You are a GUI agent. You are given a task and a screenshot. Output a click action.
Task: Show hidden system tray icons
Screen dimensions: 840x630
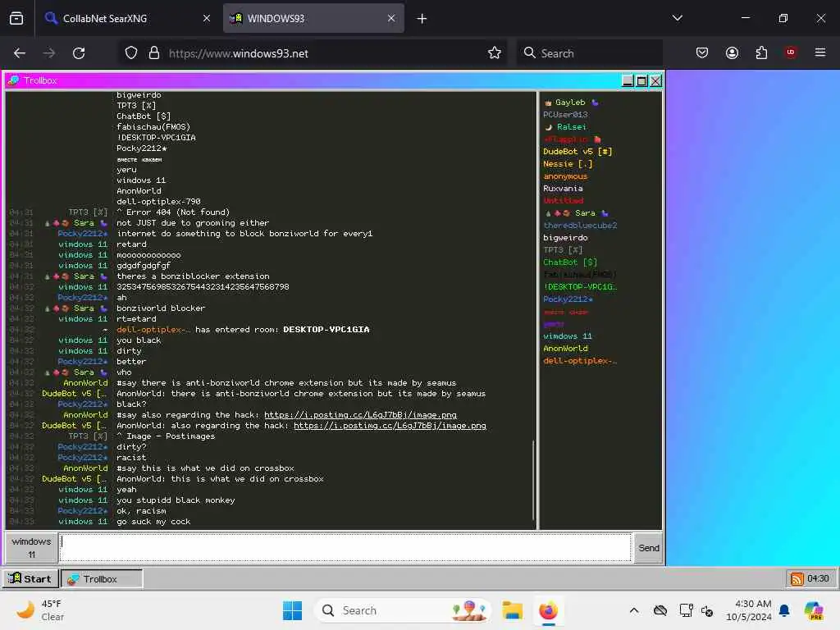[634, 610]
